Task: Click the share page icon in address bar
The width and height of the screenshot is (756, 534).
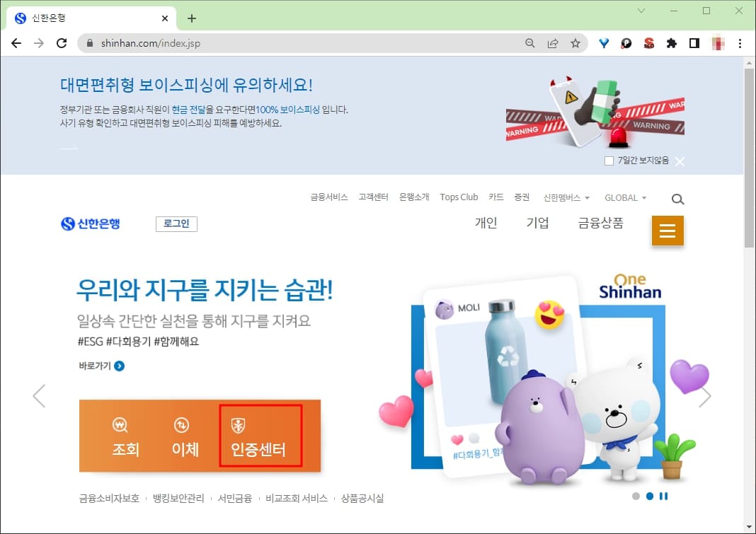Action: [553, 43]
